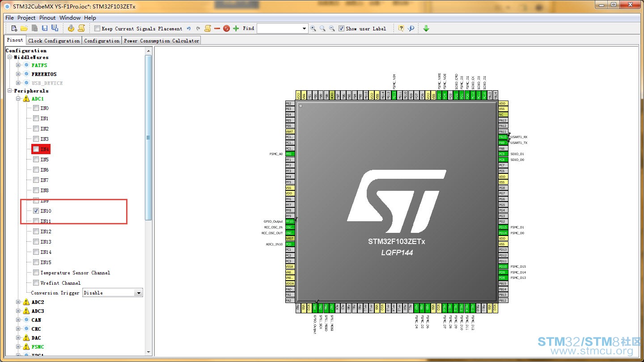
Task: Click the Undo arrow icon
Action: click(x=189, y=29)
